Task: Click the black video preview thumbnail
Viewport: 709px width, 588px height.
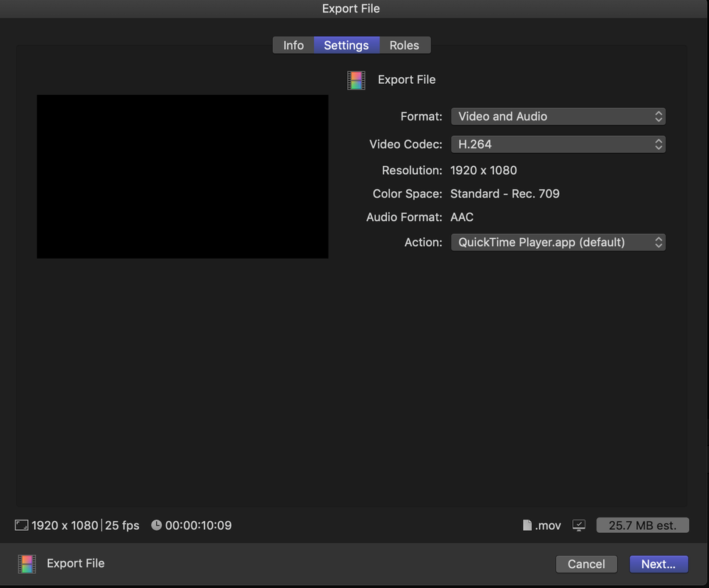Action: [x=182, y=176]
